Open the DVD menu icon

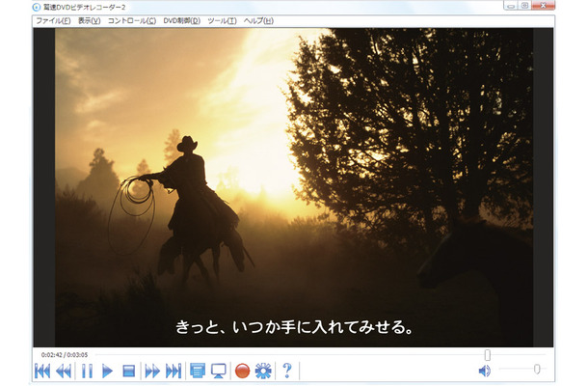[x=198, y=371]
